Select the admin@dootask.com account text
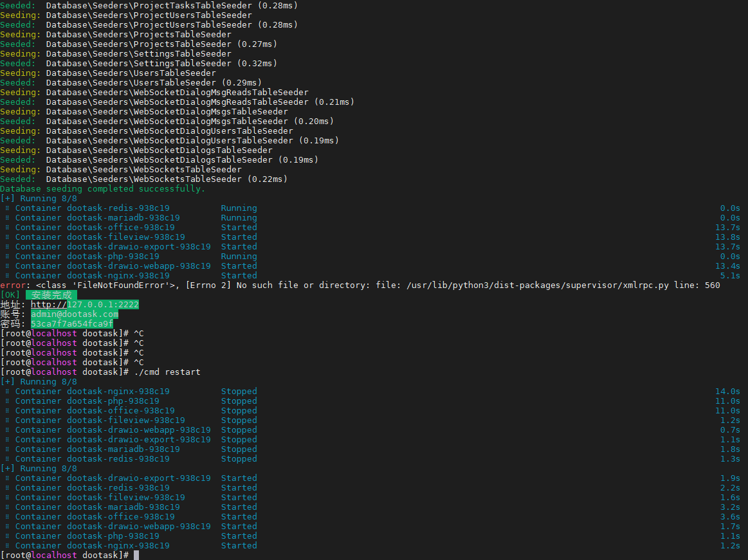Screen dimensions: 748x560 [73, 314]
